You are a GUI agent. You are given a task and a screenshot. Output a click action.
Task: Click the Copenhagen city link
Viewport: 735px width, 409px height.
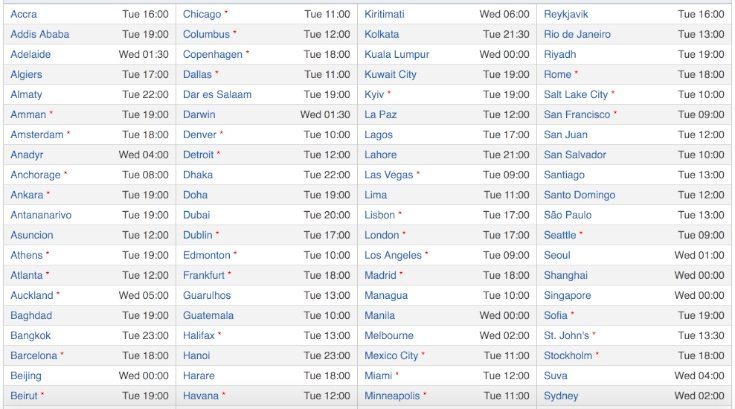[213, 54]
